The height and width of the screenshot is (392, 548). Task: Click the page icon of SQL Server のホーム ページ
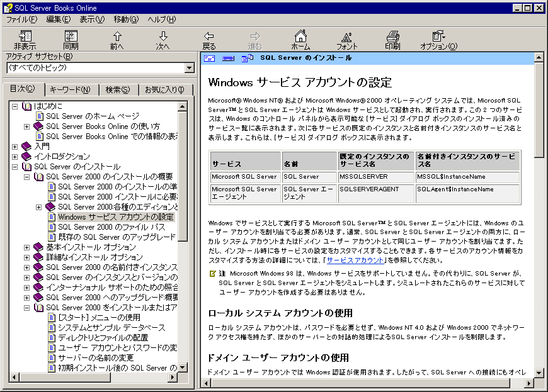click(40, 116)
